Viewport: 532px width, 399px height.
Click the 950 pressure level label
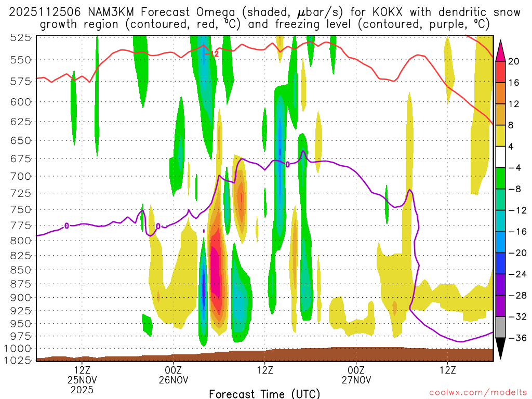click(21, 324)
